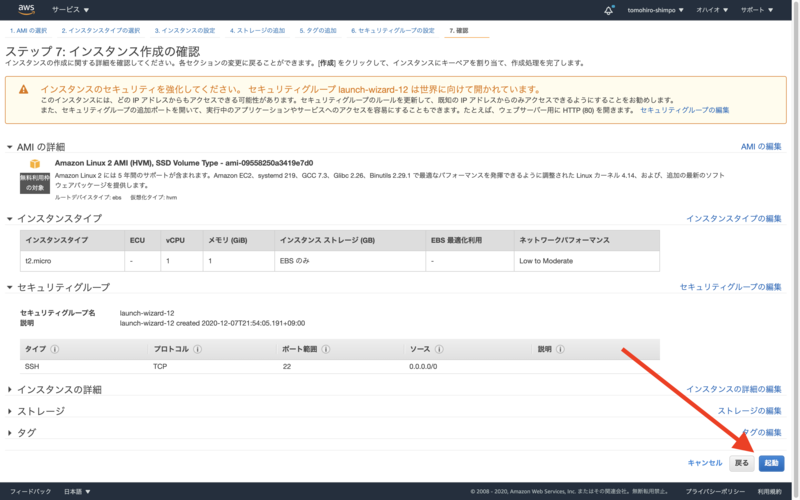Screen dimensions: 800x500
Task: Click the ネットワークパフォーマンス column header
Action: tap(587, 240)
